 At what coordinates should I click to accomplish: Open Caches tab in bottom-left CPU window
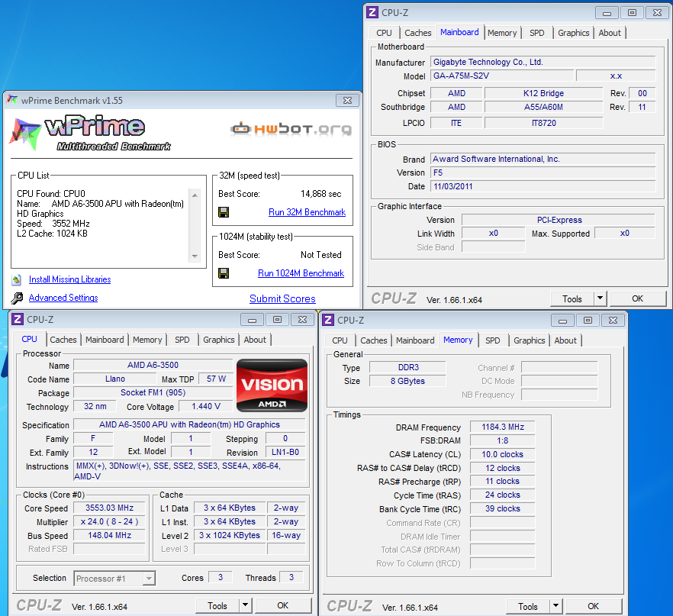tap(63, 340)
